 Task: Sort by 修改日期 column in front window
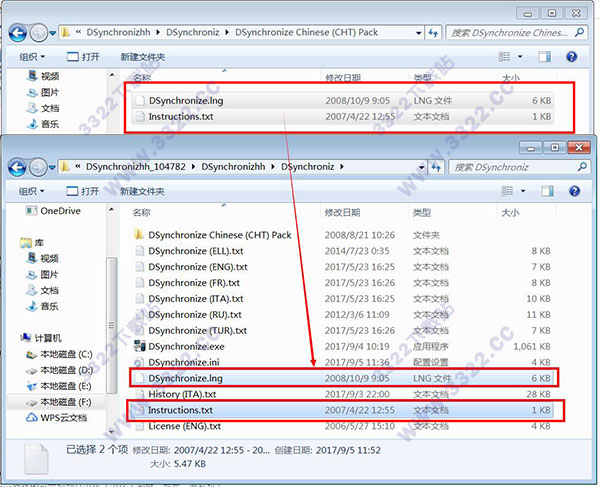[342, 213]
